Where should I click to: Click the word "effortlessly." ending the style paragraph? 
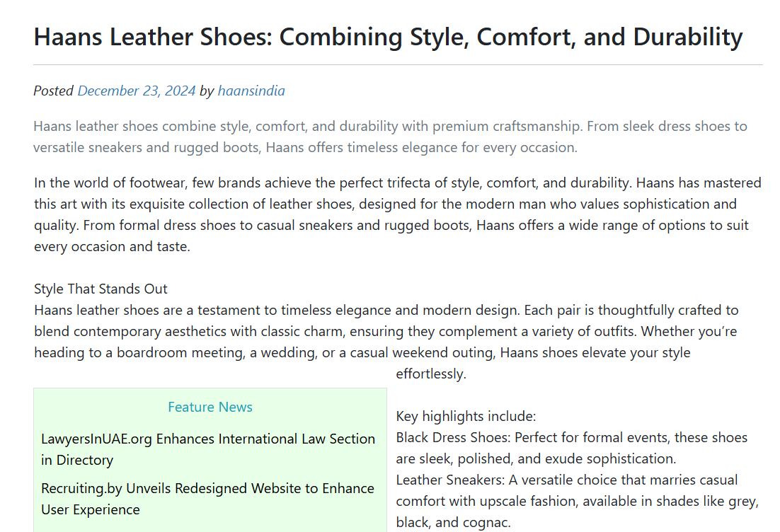pos(431,374)
